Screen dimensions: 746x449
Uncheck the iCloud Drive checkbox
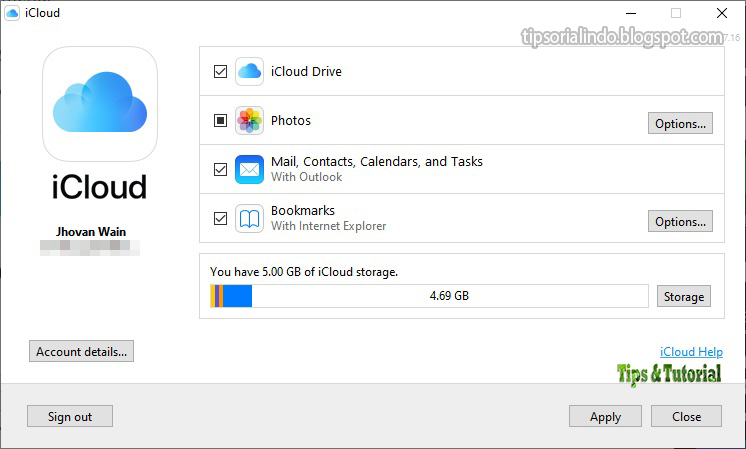coord(220,71)
